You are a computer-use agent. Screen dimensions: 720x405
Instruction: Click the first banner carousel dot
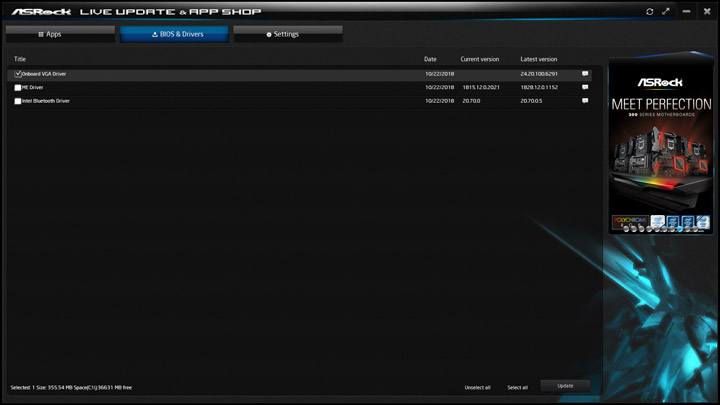tap(626, 229)
